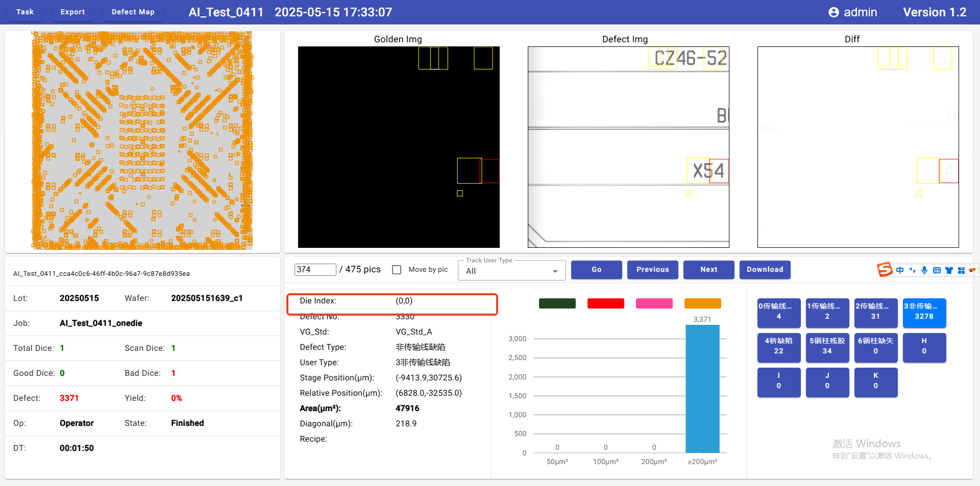Select the pink legend swatch
This screenshot has width=980, height=486.
(x=654, y=303)
